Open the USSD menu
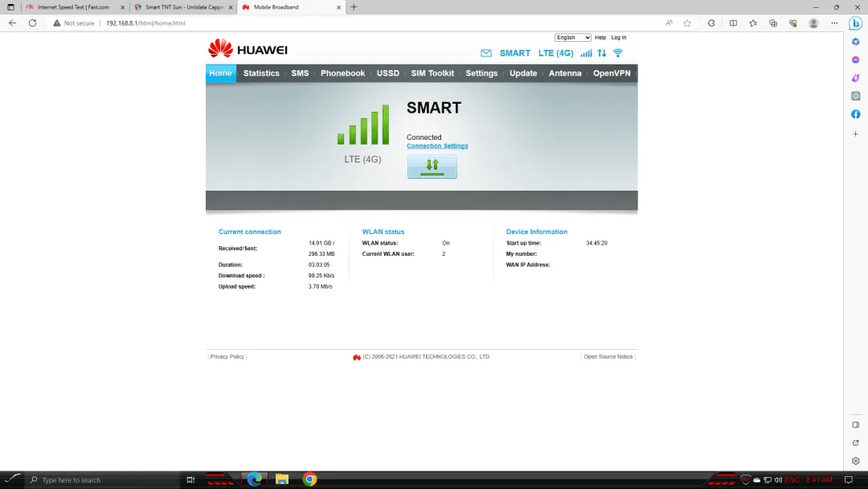Screen dimensions: 868x489 coord(388,73)
